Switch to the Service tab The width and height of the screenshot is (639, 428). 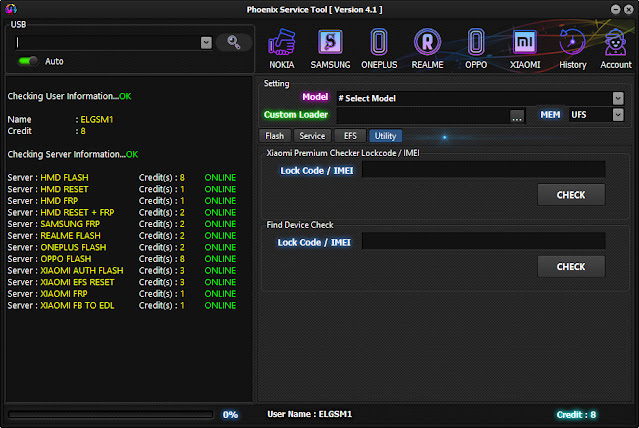click(x=312, y=136)
